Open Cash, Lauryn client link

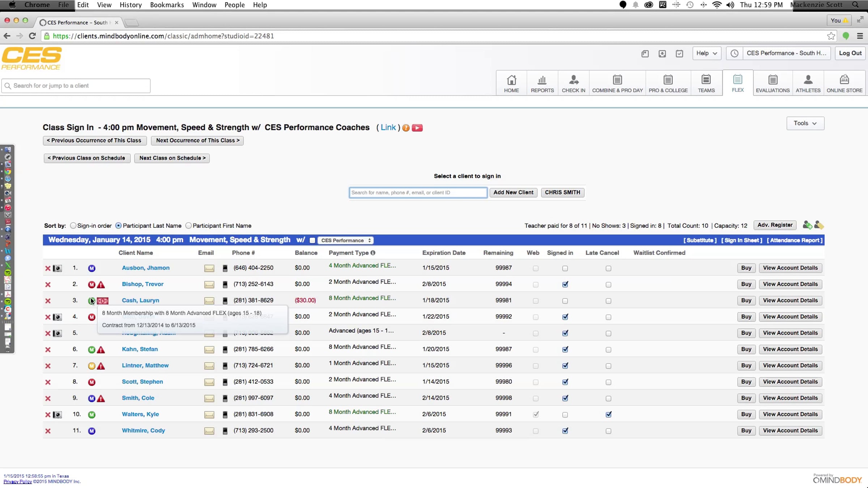click(140, 300)
